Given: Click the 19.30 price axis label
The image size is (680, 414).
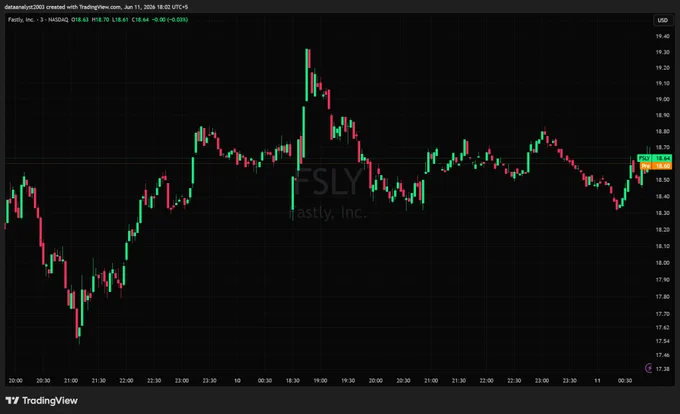Looking at the screenshot, I should pyautogui.click(x=662, y=52).
